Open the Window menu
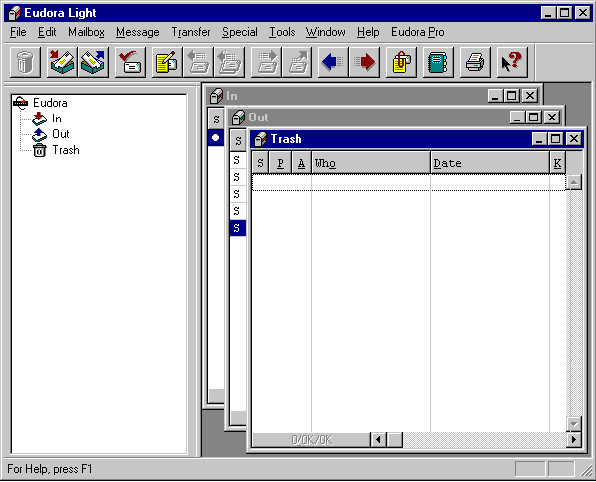 click(x=326, y=32)
